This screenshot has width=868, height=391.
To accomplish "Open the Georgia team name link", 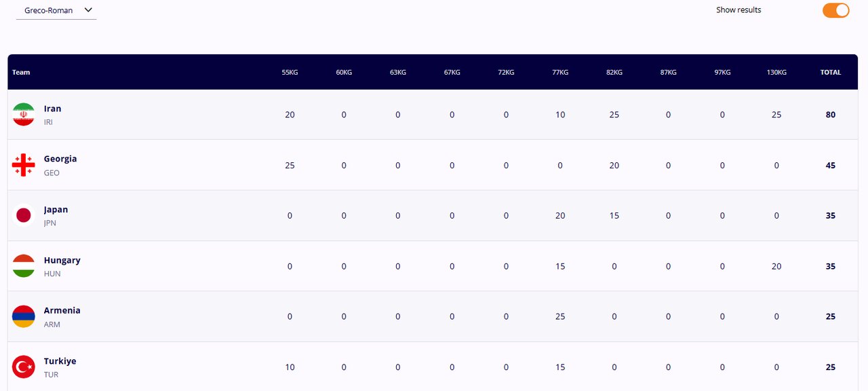I will tap(60, 159).
